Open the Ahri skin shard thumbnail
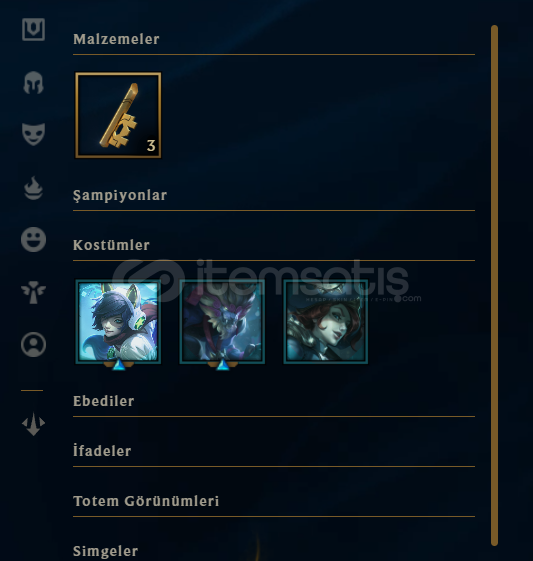 pyautogui.click(x=118, y=322)
